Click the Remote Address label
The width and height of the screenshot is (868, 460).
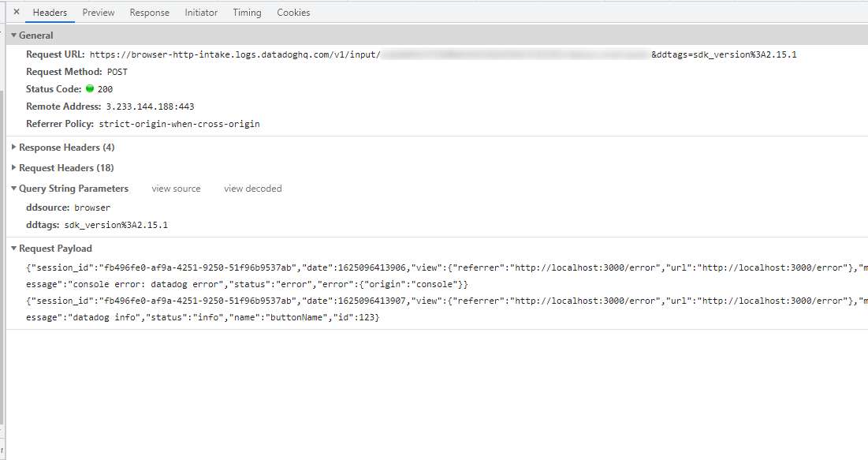(x=64, y=107)
